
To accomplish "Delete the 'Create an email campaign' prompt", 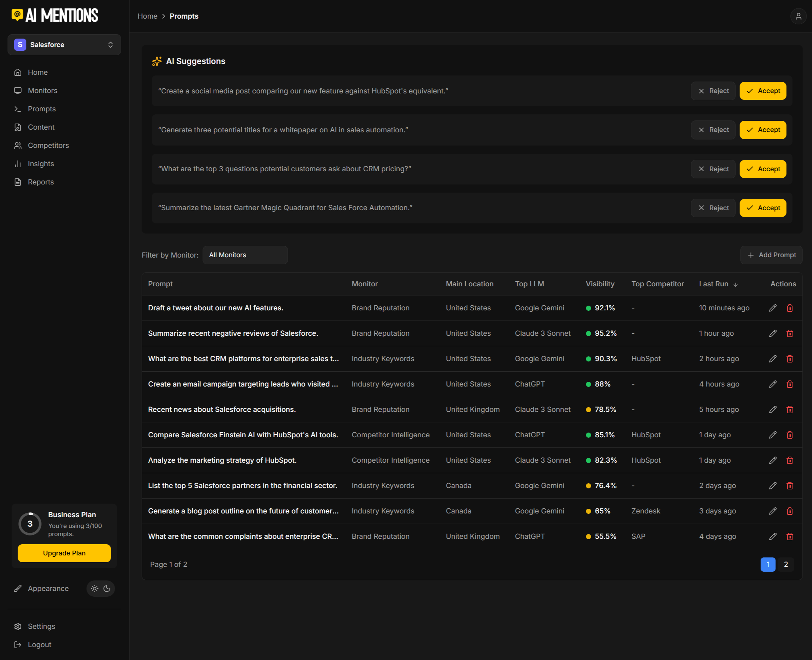I will click(790, 384).
